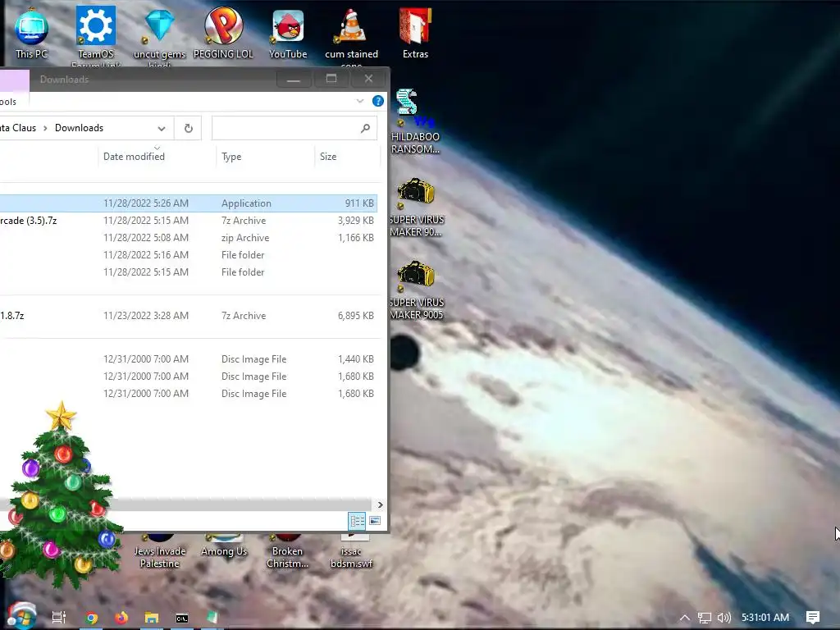Open the network status tray icon
This screenshot has height=630, width=840.
click(x=705, y=618)
